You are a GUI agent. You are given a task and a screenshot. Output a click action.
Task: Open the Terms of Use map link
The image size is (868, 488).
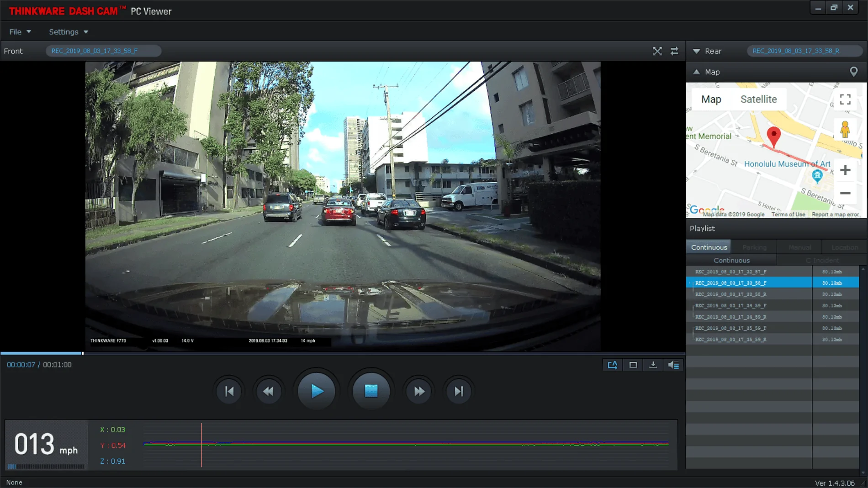click(788, 215)
